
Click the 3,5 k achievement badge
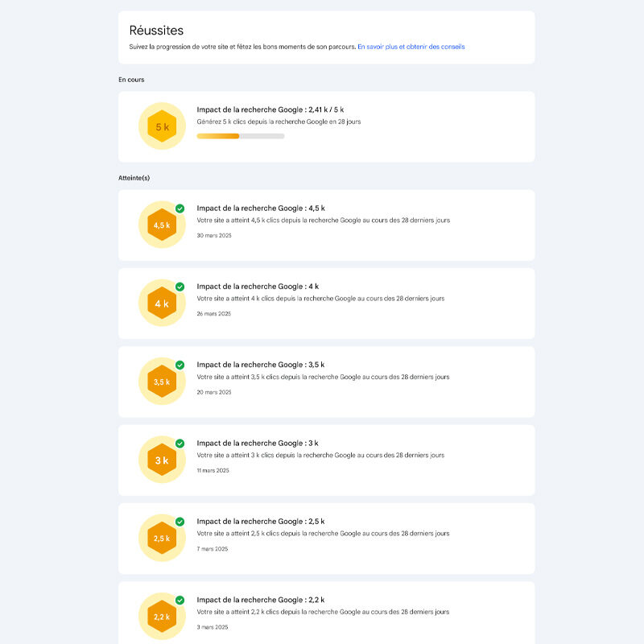(162, 382)
